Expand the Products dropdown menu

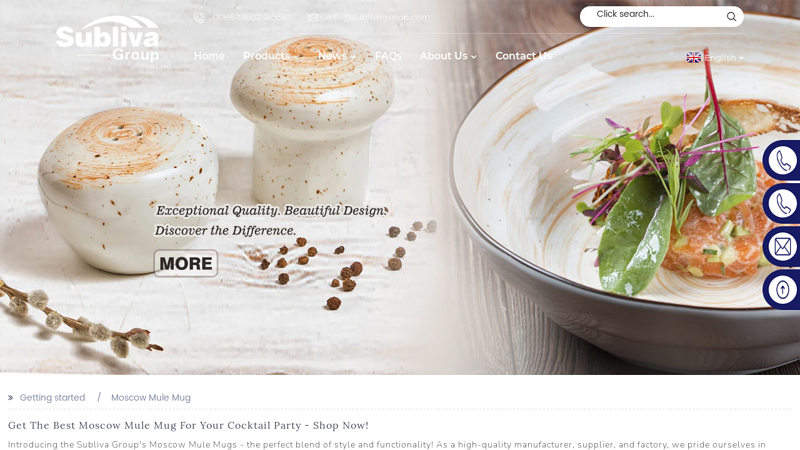click(x=271, y=56)
